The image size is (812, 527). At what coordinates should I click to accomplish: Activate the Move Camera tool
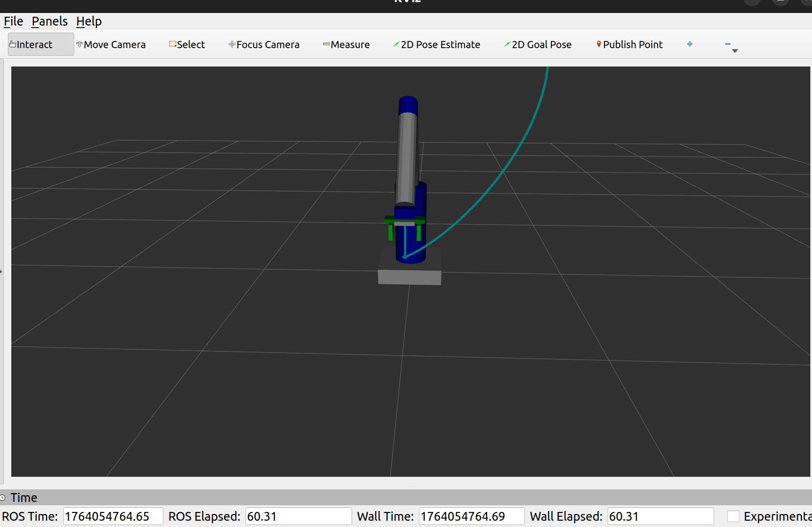click(111, 44)
